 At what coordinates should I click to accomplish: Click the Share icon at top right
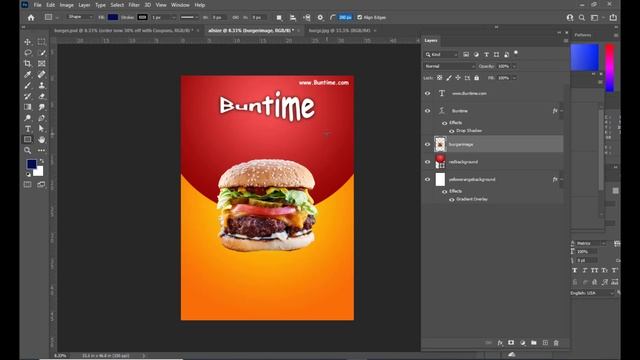613,18
